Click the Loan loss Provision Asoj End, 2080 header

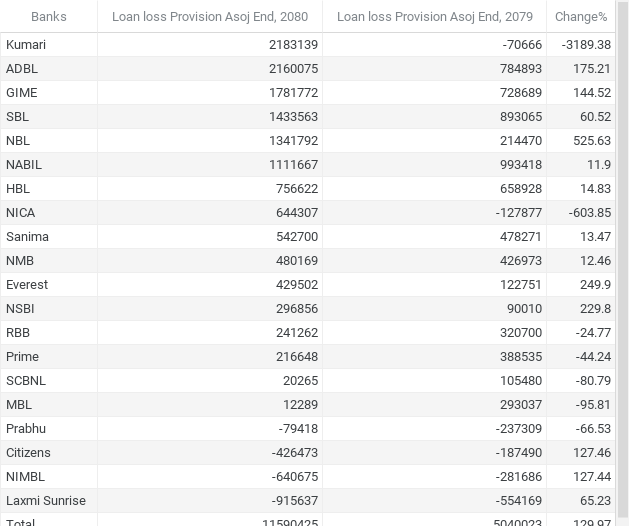coord(210,17)
